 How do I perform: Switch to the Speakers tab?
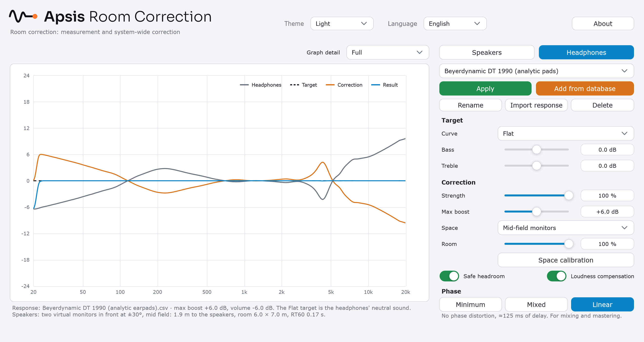pyautogui.click(x=487, y=52)
